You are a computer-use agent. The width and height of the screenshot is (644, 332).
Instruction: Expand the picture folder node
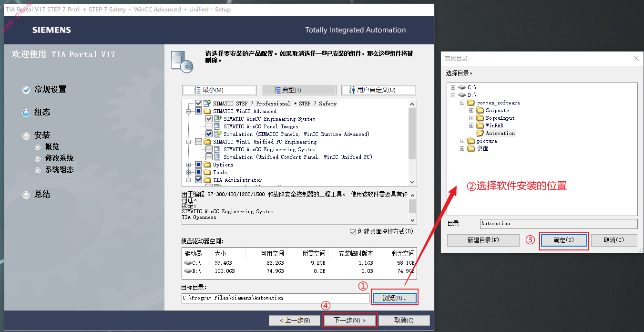point(462,141)
